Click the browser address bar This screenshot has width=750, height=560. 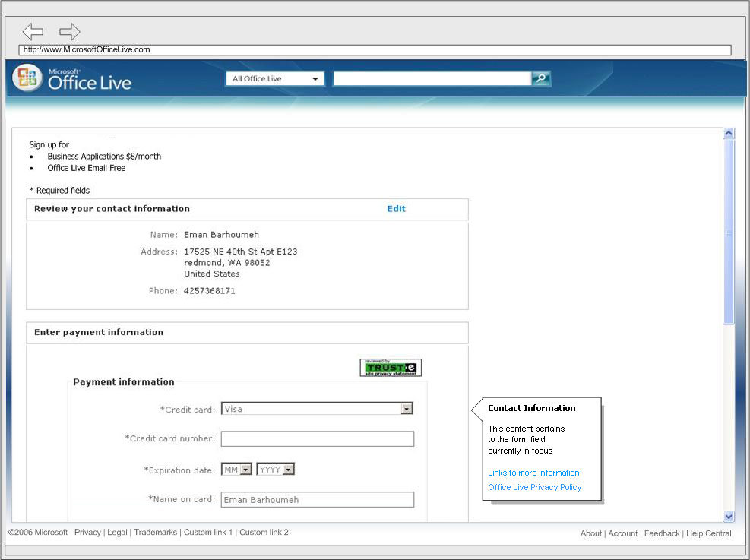[375, 49]
